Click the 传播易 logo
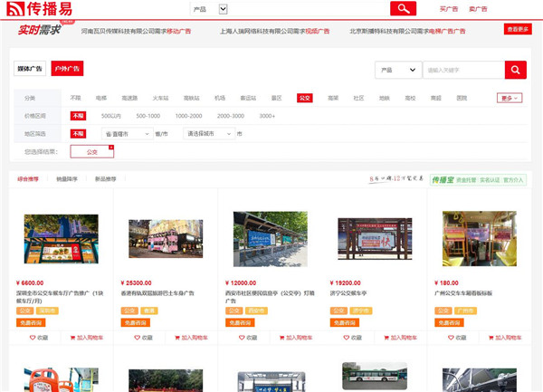543x392 pixels. pyautogui.click(x=38, y=9)
